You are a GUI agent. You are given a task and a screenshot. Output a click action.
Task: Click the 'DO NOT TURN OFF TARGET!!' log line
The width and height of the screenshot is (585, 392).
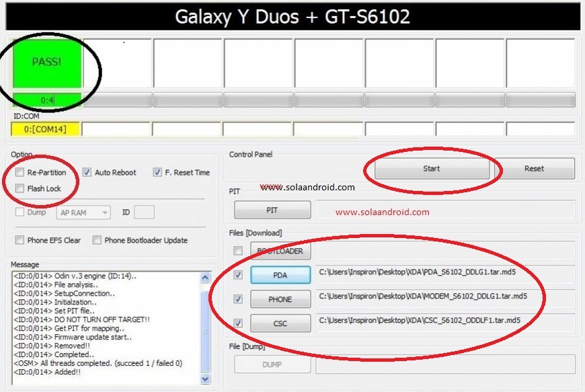81,319
